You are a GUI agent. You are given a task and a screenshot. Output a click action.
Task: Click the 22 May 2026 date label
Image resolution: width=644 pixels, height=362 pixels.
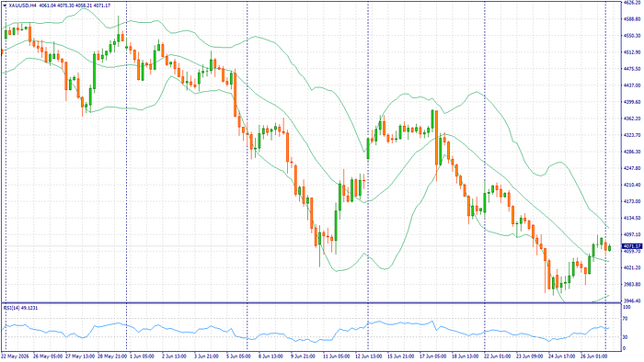tap(14, 356)
